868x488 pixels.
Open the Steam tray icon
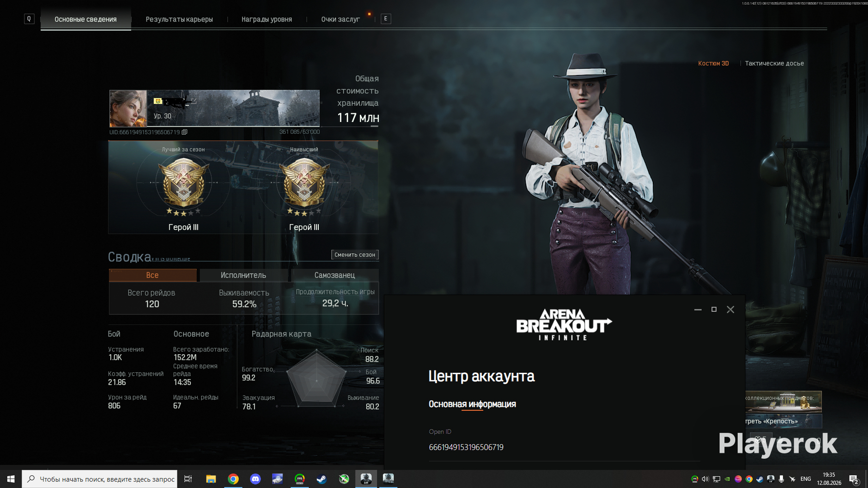point(760,479)
